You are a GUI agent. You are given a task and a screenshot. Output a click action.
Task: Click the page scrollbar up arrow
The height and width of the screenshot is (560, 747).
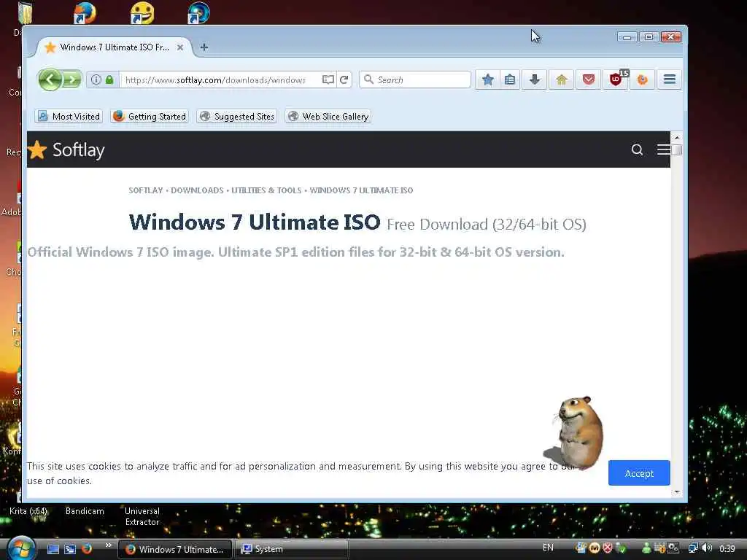[x=677, y=138]
